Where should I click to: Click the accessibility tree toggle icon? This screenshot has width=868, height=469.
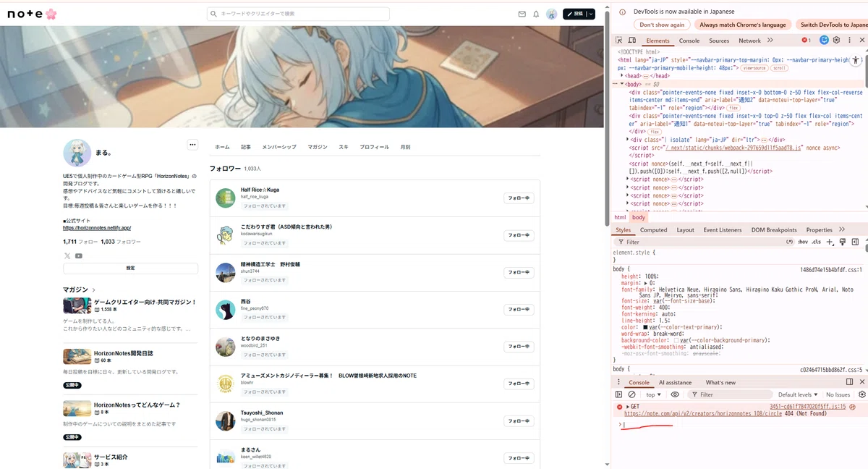pyautogui.click(x=856, y=62)
